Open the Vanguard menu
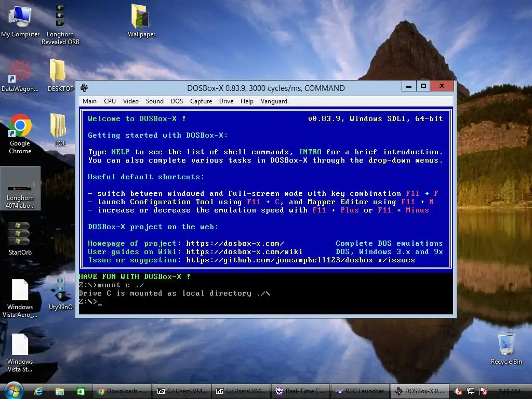This screenshot has width=532, height=399. tap(274, 101)
